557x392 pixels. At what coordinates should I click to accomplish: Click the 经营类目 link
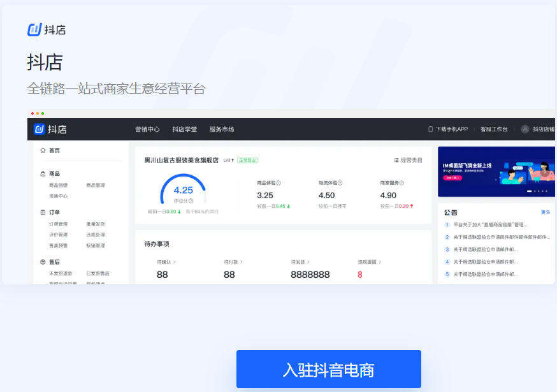[411, 160]
